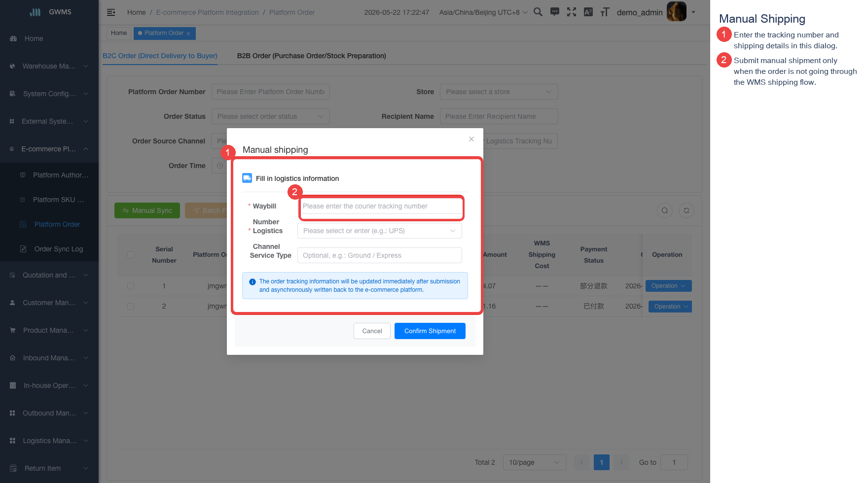Viewport: 868px width, 483px height.
Task: Click E-commerce Platform Integration breadcrumb
Action: click(207, 12)
